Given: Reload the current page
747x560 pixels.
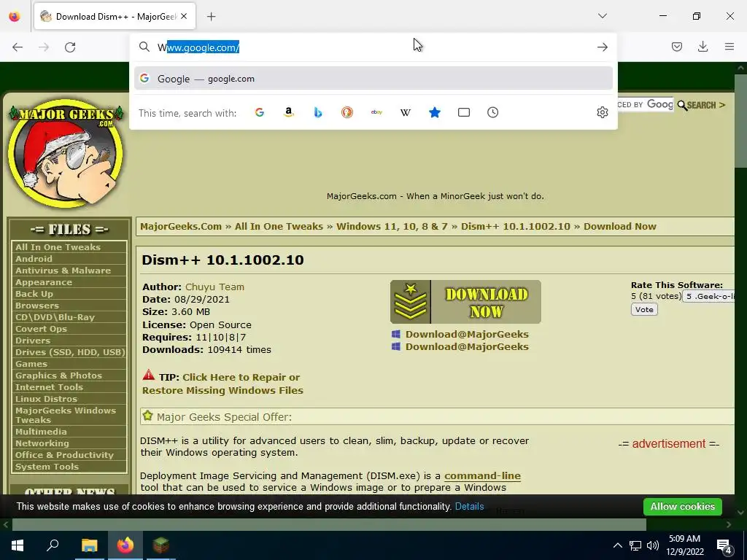Looking at the screenshot, I should tap(70, 47).
